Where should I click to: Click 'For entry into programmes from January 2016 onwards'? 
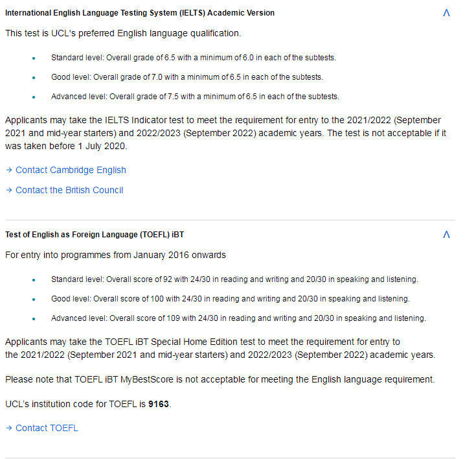coord(116,255)
